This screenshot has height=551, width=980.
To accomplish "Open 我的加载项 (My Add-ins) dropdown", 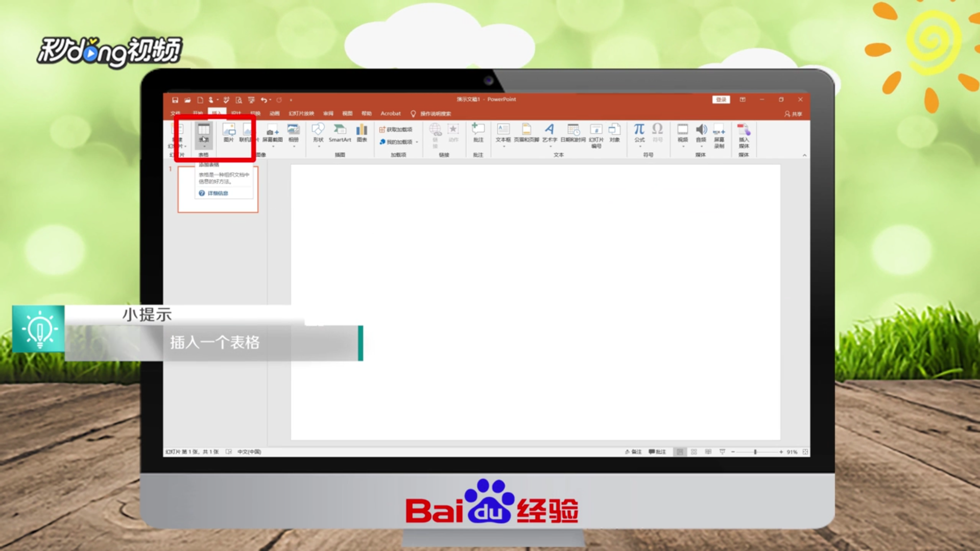I will tap(399, 142).
